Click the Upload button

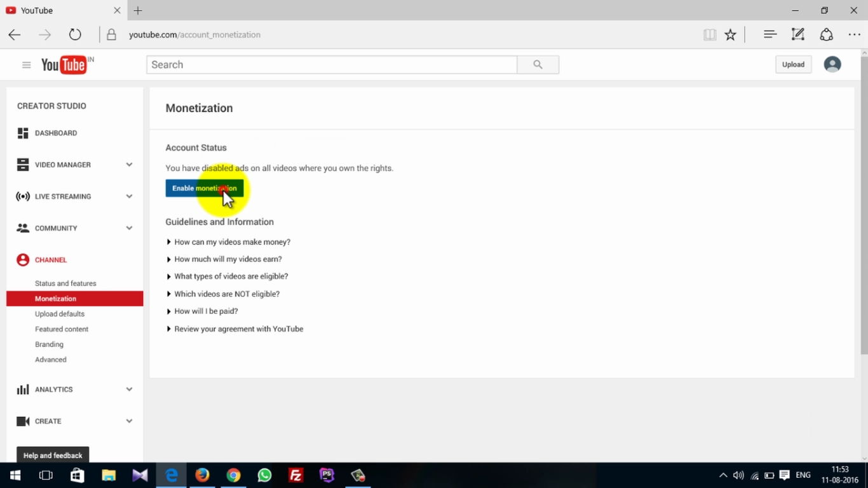pos(793,64)
